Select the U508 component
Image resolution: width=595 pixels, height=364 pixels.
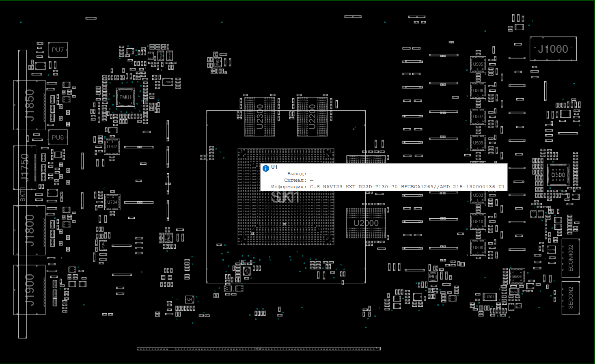tap(478, 248)
